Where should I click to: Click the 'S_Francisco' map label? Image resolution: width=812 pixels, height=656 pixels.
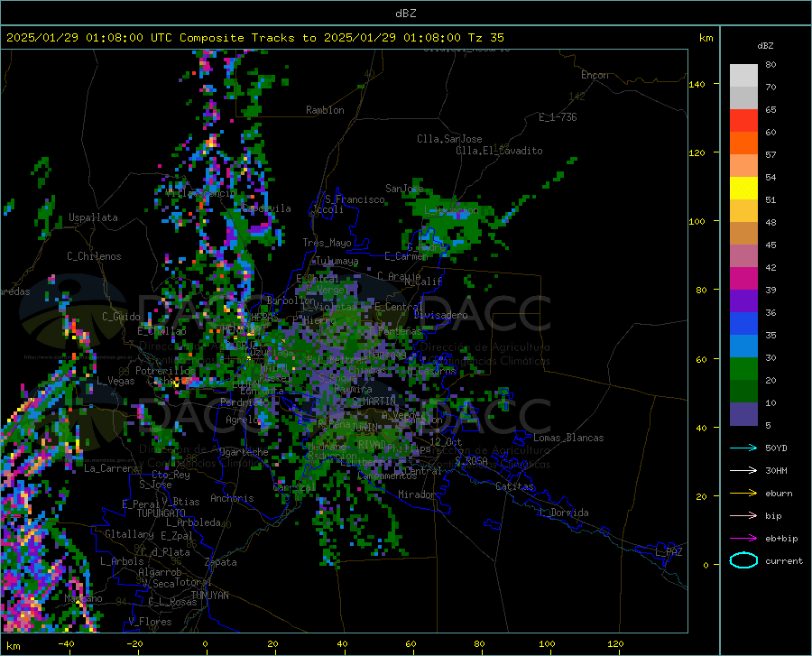(355, 199)
